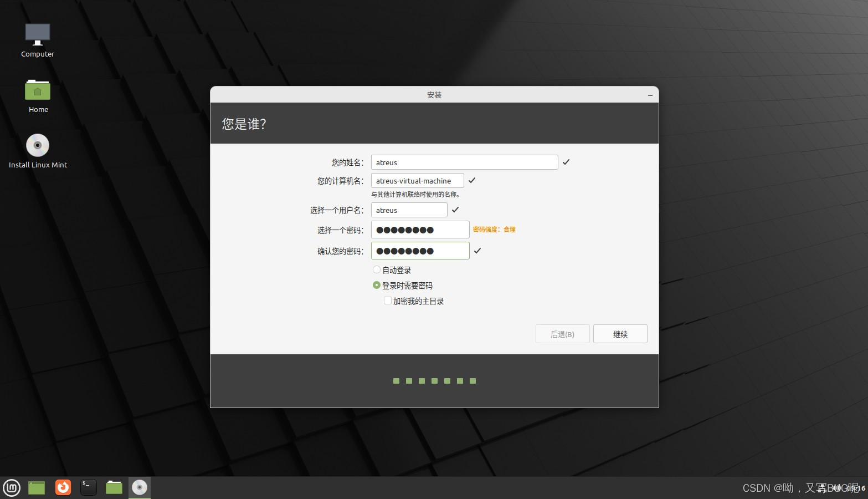Click the 确认您的密码 confirmation field
The height and width of the screenshot is (499, 868).
420,251
